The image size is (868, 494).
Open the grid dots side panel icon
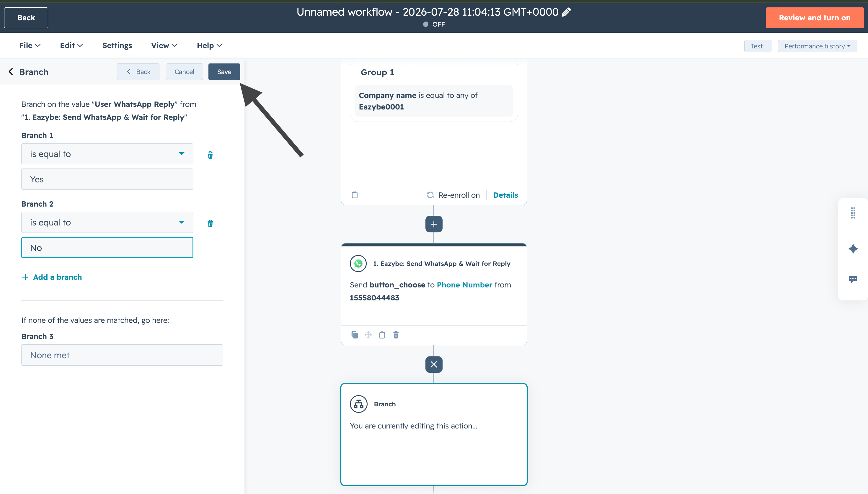pos(853,213)
